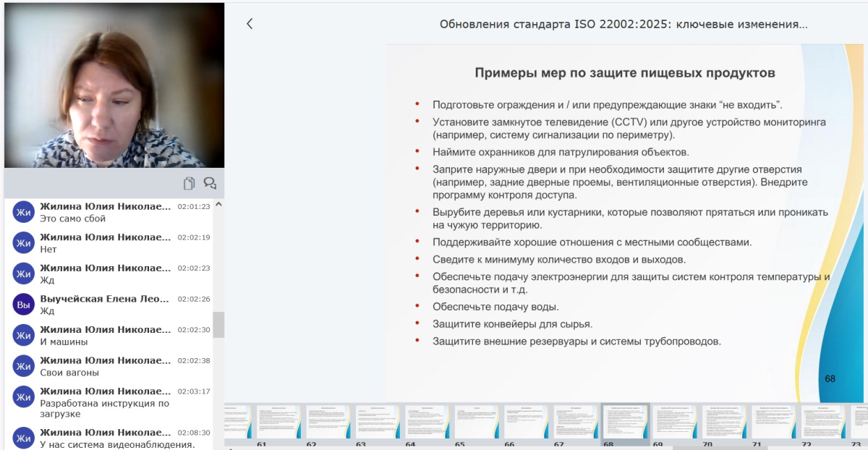The width and height of the screenshot is (868, 450).
Task: Click the copy documents icon above chat
Action: [189, 183]
